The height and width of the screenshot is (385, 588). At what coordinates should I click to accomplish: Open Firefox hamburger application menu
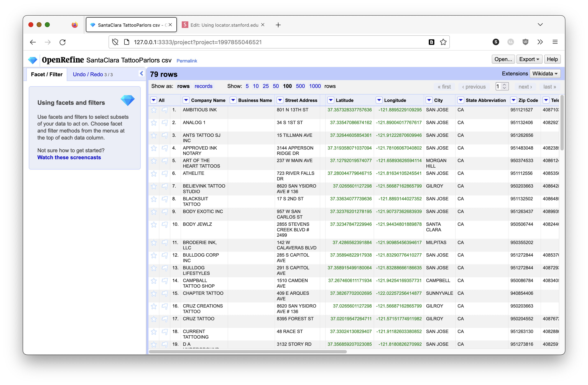click(555, 42)
